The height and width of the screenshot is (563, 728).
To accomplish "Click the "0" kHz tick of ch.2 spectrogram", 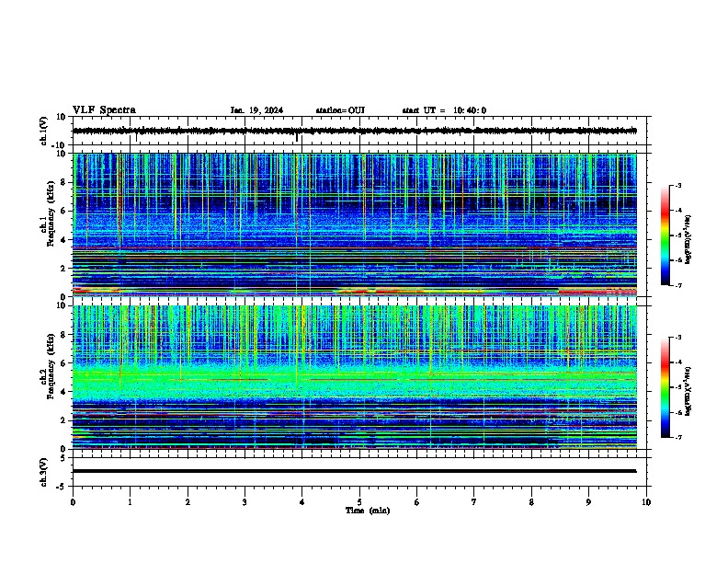I will [64, 449].
